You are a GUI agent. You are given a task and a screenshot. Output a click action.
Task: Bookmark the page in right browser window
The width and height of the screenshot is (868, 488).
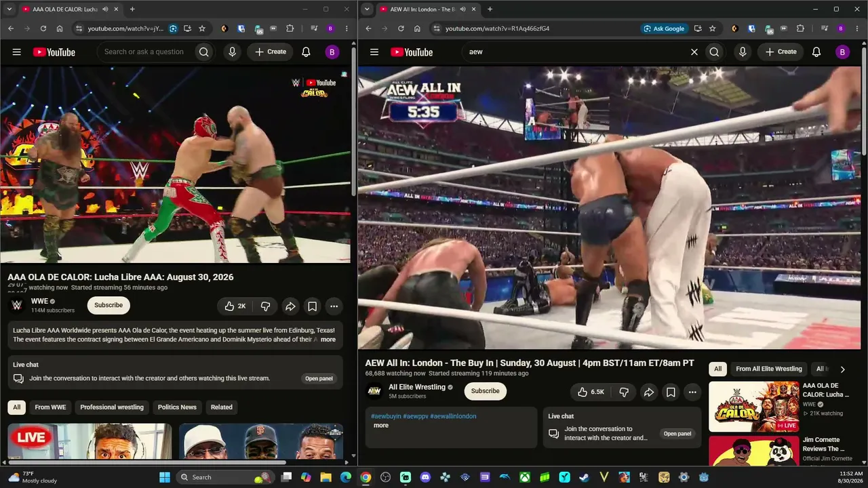pyautogui.click(x=712, y=28)
